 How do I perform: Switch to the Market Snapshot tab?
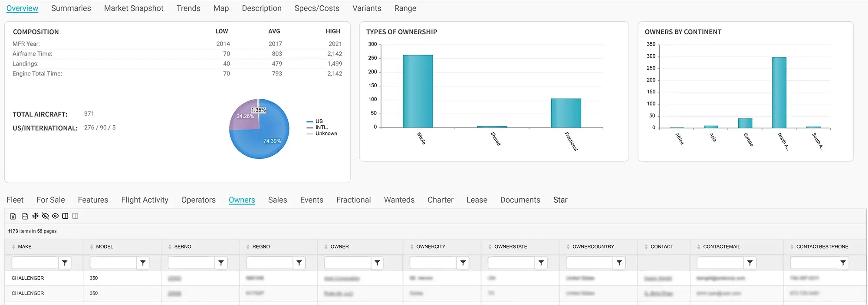pyautogui.click(x=134, y=8)
